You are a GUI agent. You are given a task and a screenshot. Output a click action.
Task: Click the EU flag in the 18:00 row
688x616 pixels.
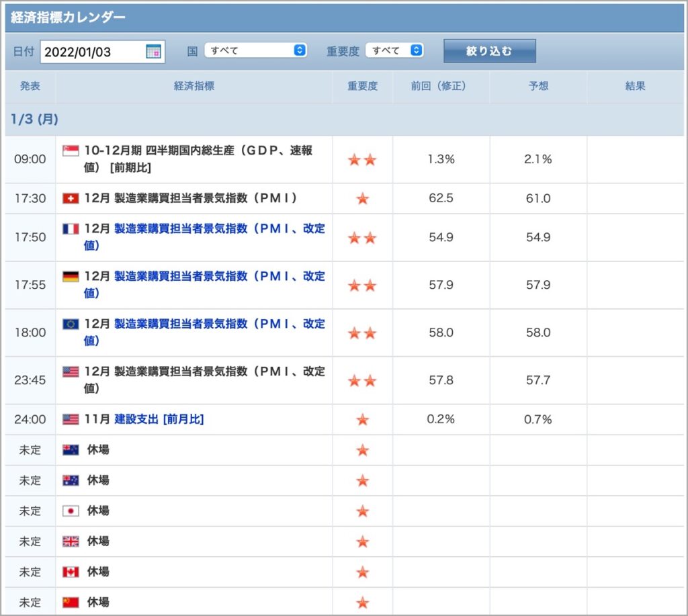tap(71, 324)
